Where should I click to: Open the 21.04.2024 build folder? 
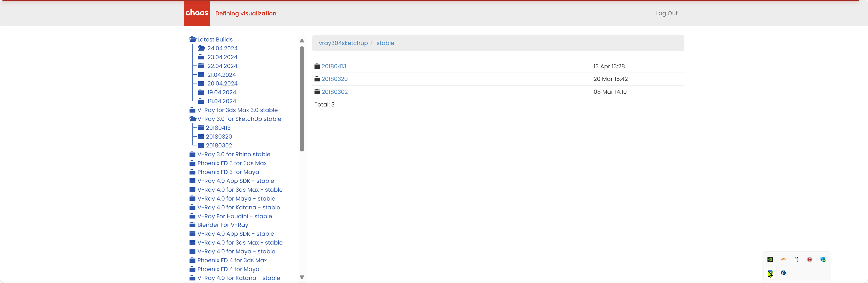tap(221, 75)
